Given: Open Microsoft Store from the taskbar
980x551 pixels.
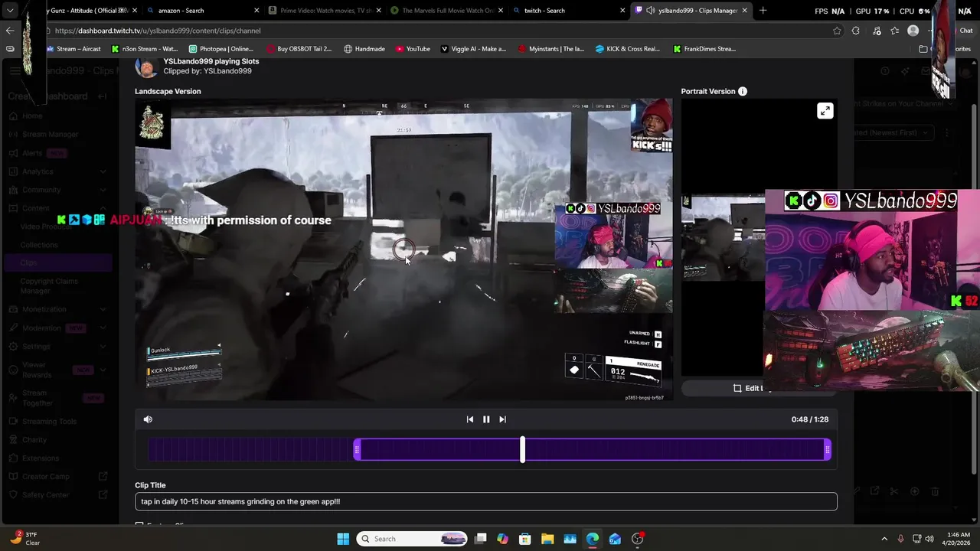Looking at the screenshot, I should (x=524, y=539).
